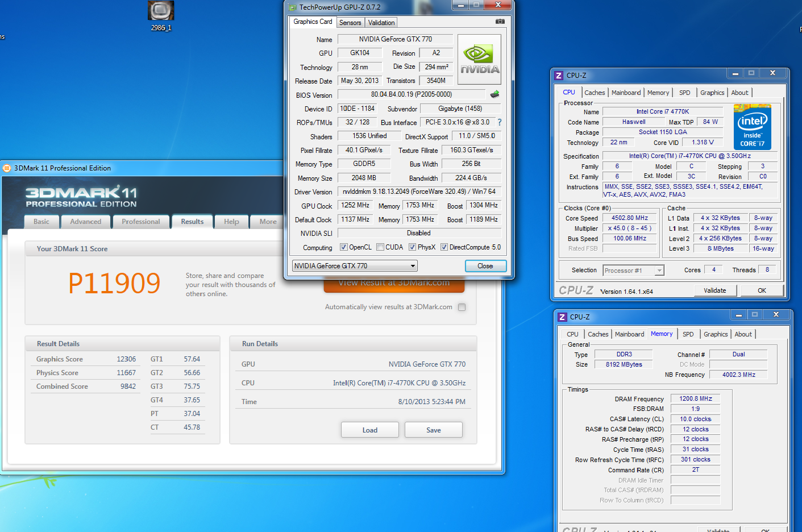Open the 2986_1 desktop icon

click(x=161, y=16)
